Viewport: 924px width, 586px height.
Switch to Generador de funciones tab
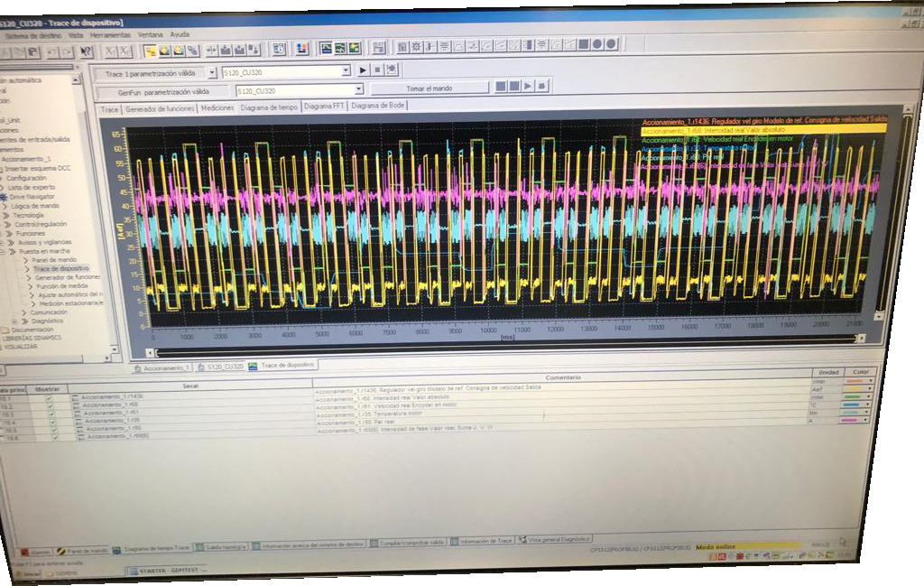coord(160,108)
